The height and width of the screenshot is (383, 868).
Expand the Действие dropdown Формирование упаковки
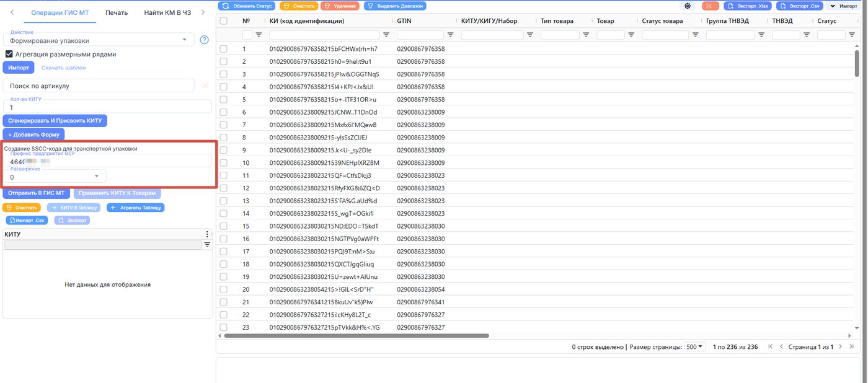99,40
